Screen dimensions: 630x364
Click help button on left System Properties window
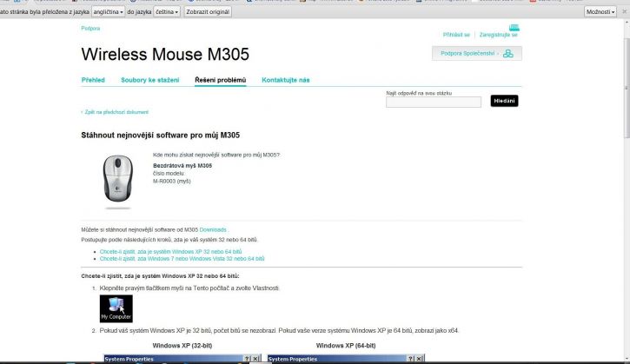tap(247, 359)
